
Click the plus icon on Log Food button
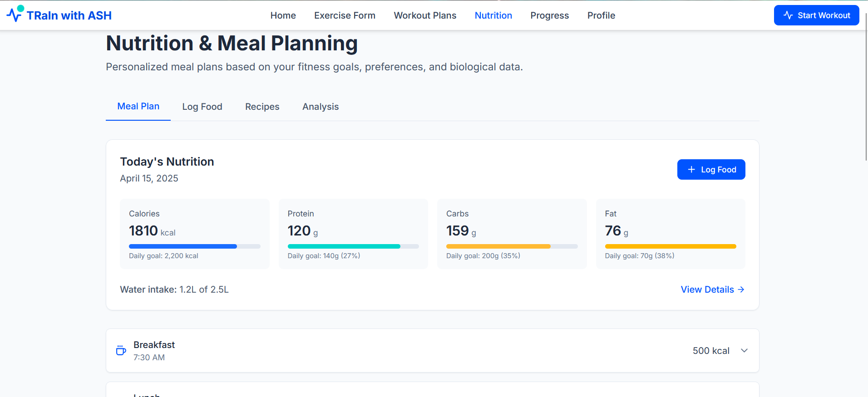(691, 170)
